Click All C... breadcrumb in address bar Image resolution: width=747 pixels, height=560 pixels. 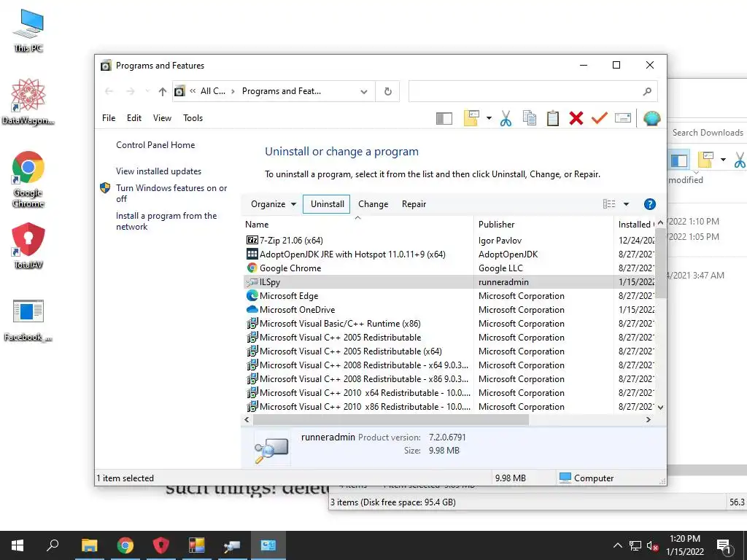point(213,91)
